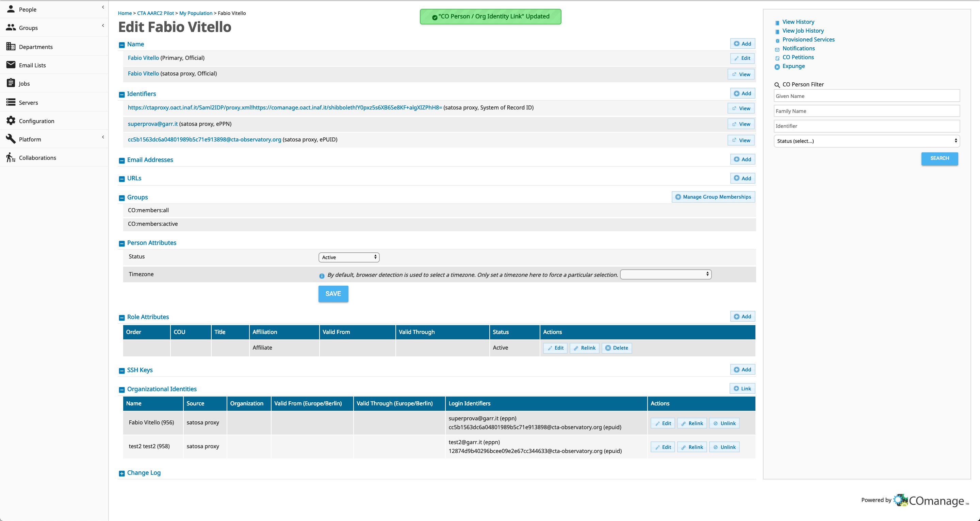
Task: Collapse the SSH Keys section
Action: click(122, 371)
